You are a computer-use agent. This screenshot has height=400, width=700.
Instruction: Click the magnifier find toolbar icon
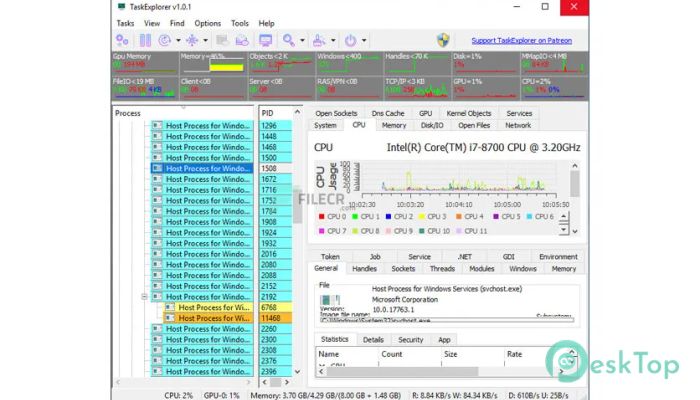click(x=289, y=40)
